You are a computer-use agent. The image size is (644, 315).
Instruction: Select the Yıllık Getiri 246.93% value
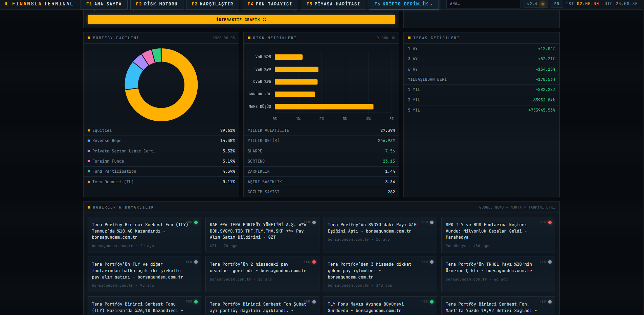pos(386,141)
